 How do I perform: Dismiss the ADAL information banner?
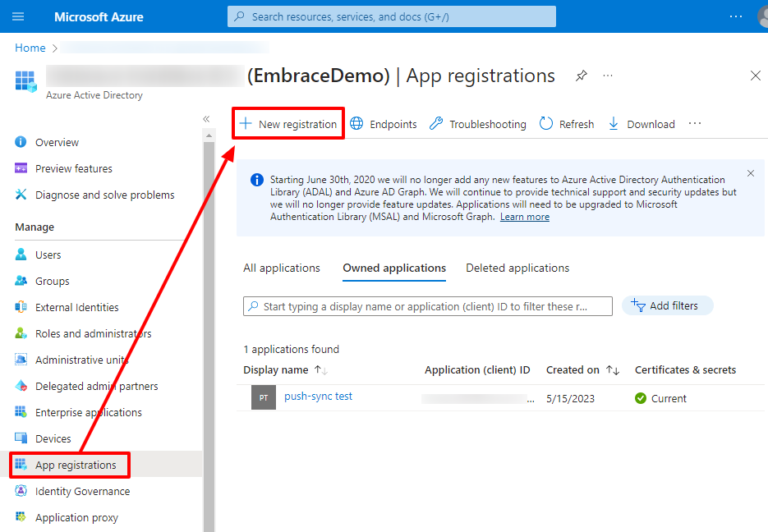coord(751,173)
